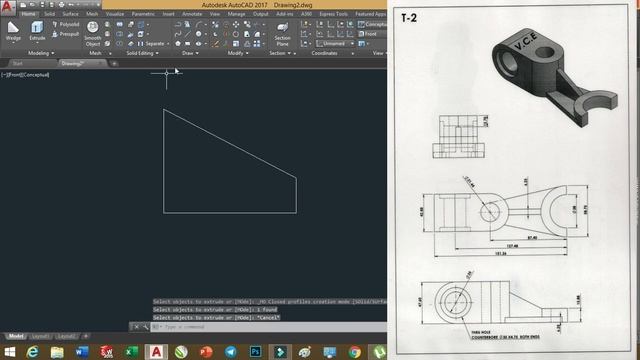The image size is (640, 360).
Task: Open Google Chrome from the taskbar
Action: [x=354, y=352]
